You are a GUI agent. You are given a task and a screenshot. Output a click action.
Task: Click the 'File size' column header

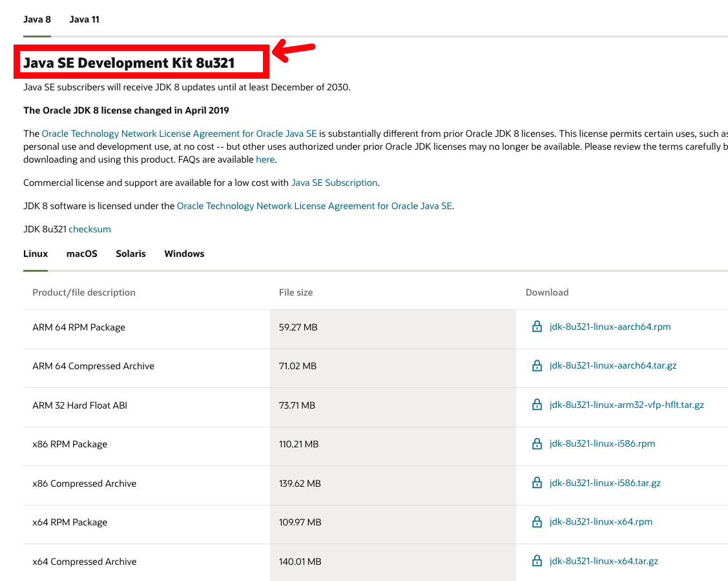click(296, 292)
